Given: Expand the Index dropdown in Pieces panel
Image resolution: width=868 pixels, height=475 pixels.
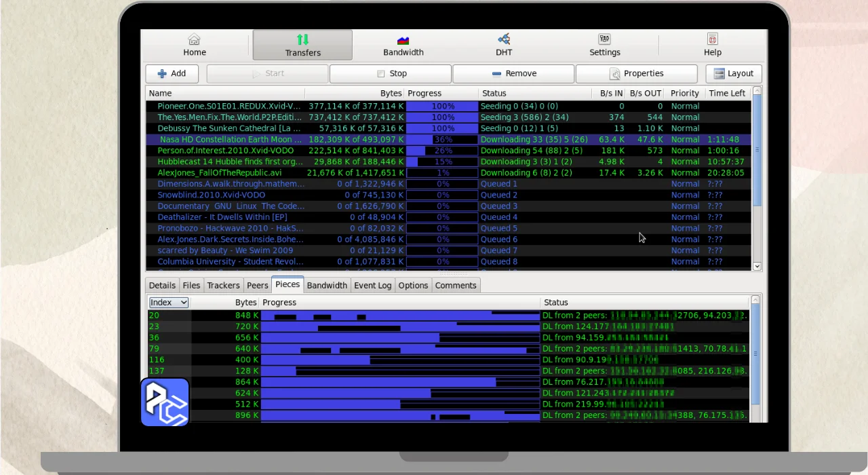Looking at the screenshot, I should (169, 303).
